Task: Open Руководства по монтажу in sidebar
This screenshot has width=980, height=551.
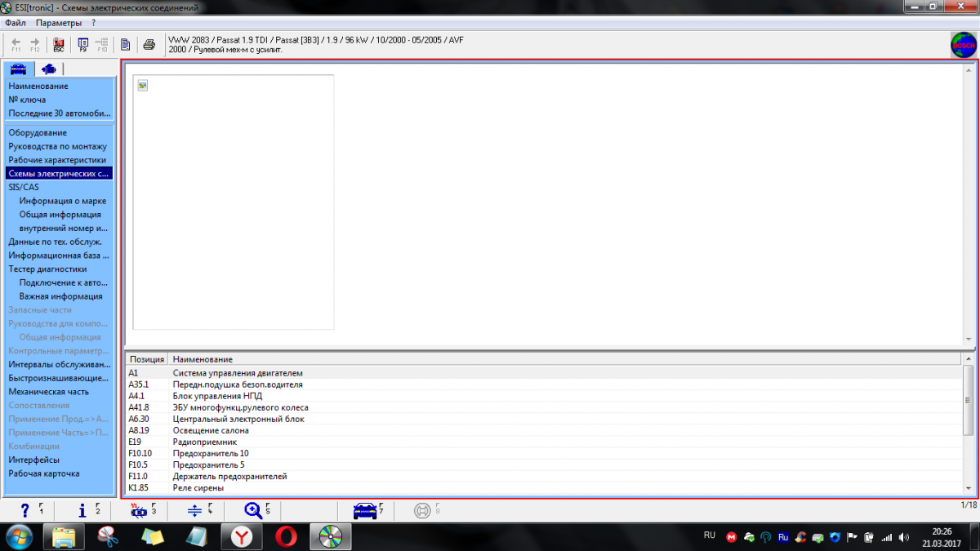Action: 57,146
